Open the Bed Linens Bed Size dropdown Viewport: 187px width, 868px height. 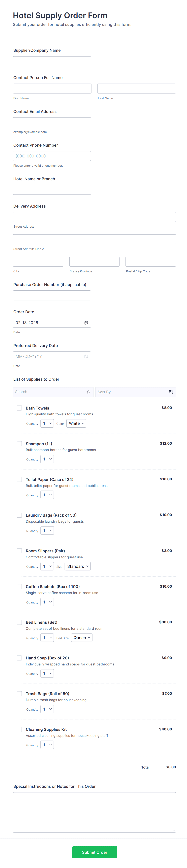tap(82, 638)
